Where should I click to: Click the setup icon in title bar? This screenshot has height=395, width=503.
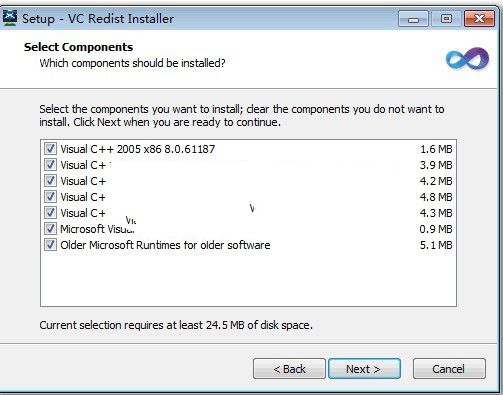tap(9, 18)
